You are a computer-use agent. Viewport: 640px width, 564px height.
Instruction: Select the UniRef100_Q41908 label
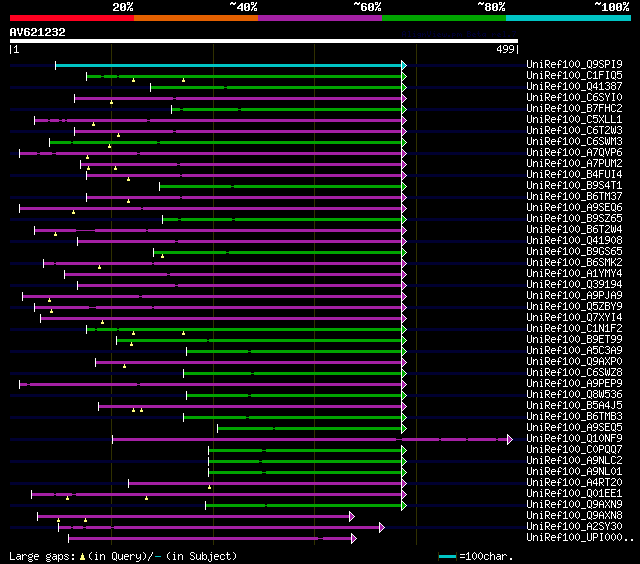(574, 241)
